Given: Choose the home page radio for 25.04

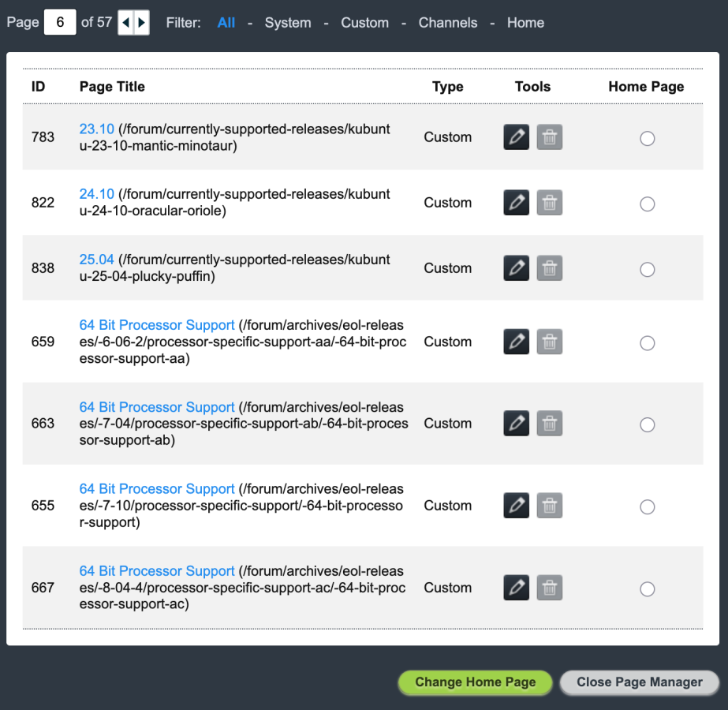Looking at the screenshot, I should click(x=648, y=269).
